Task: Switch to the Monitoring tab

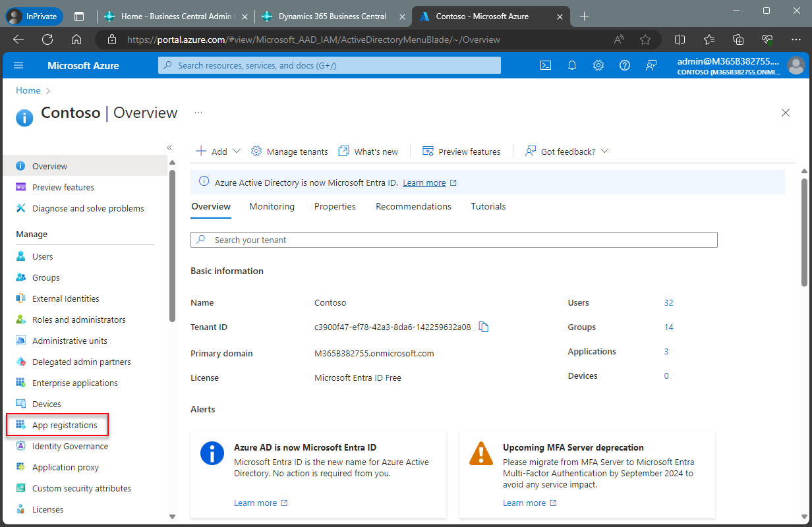Action: click(272, 206)
